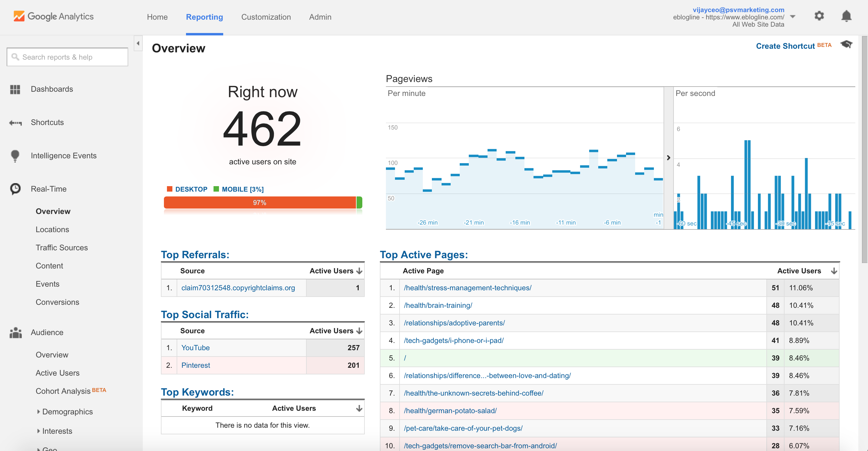
Task: Expand the Interests section
Action: [57, 431]
